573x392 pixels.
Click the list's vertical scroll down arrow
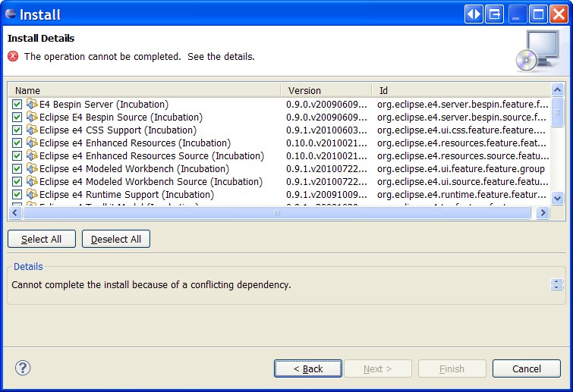(557, 199)
